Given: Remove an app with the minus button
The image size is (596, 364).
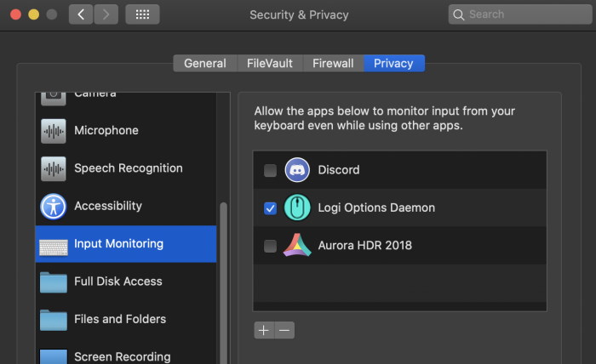Looking at the screenshot, I should 284,330.
